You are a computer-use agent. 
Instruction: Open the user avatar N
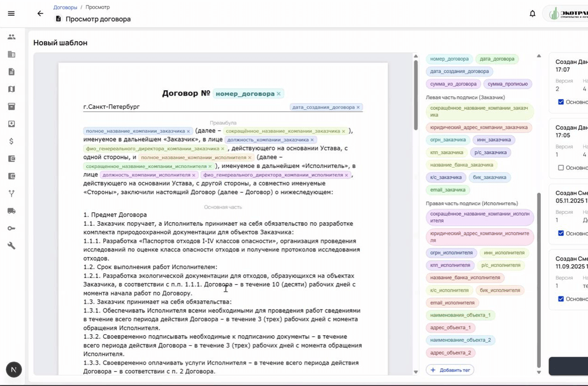[x=14, y=370]
